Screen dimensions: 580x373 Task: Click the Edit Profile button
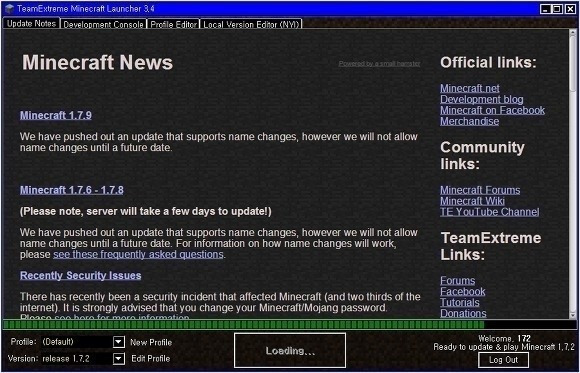(x=151, y=359)
